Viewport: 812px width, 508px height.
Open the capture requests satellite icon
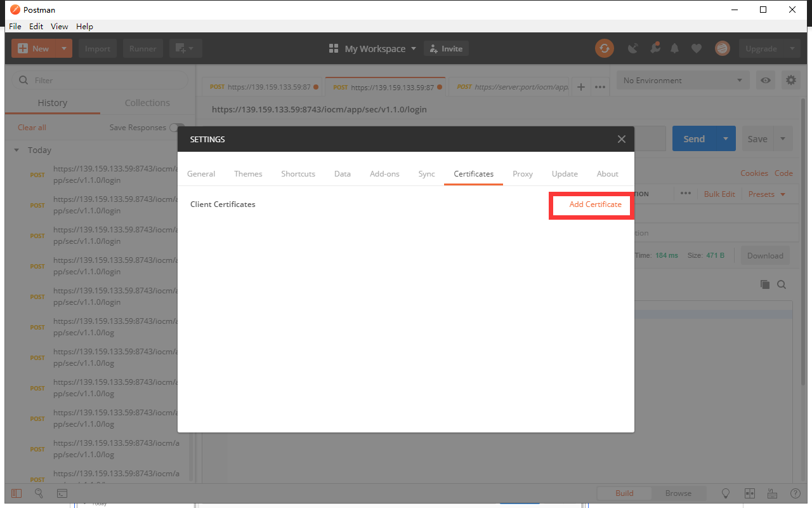tap(632, 48)
